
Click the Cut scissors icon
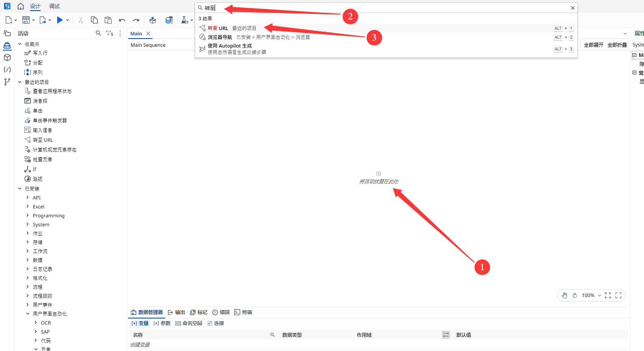(80, 20)
